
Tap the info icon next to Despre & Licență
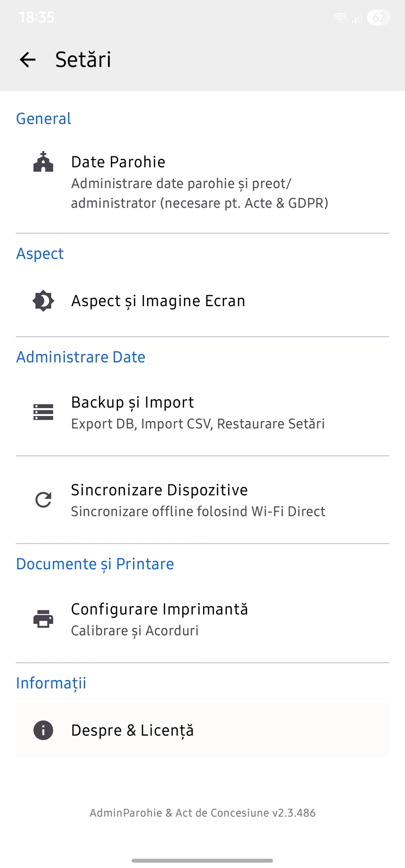43,730
